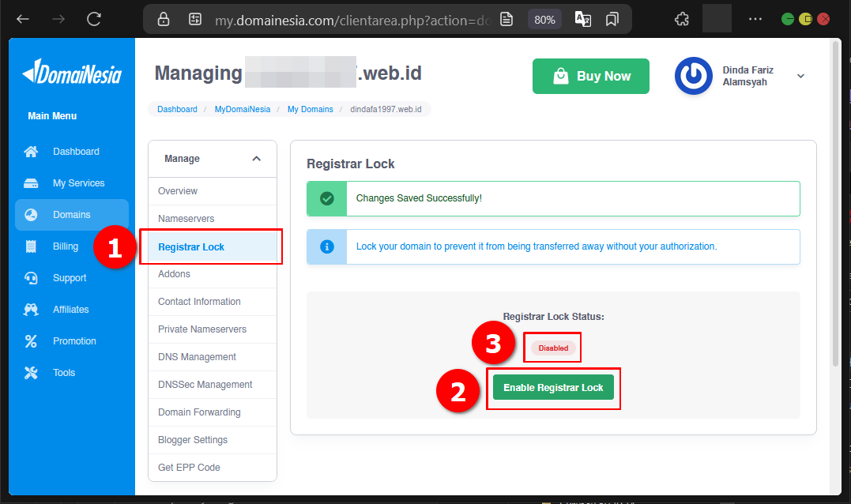Click the 80% zoom level indicator
This screenshot has height=504, width=851.
[544, 20]
